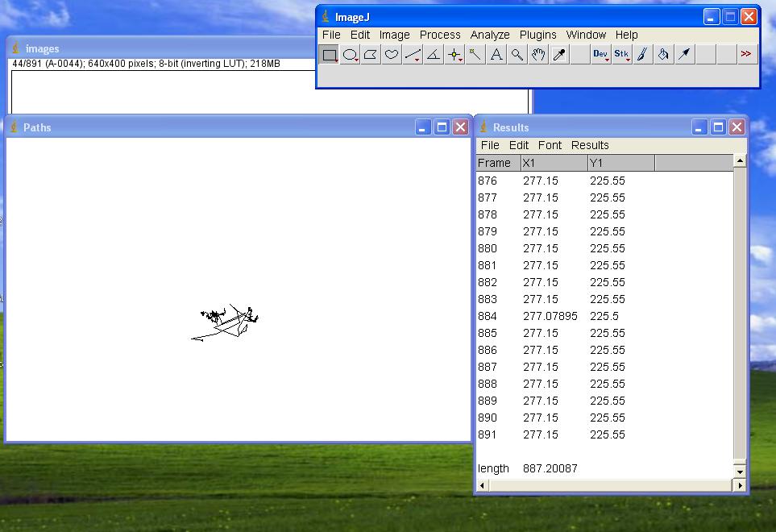Open the Plugins menu
Viewport: 776px width, 532px height.
538,35
